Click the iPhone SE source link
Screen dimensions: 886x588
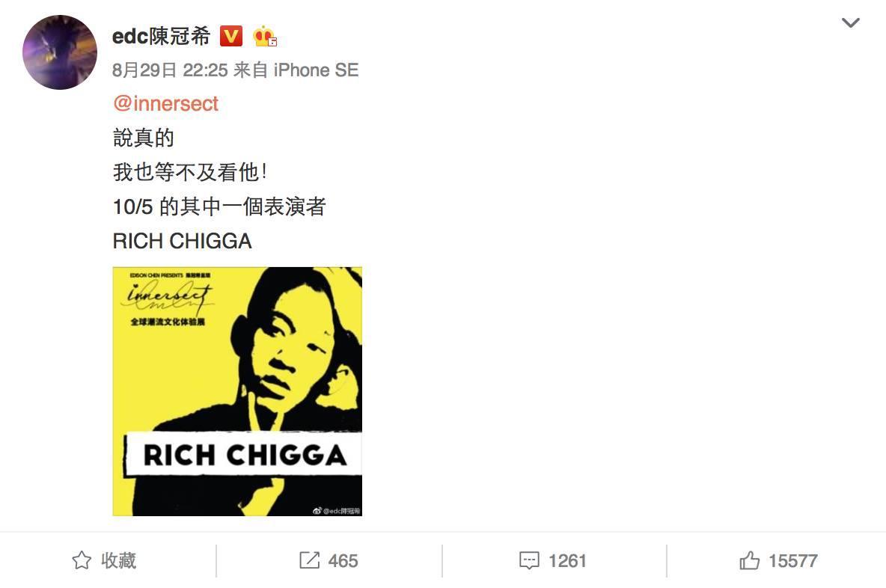point(316,70)
